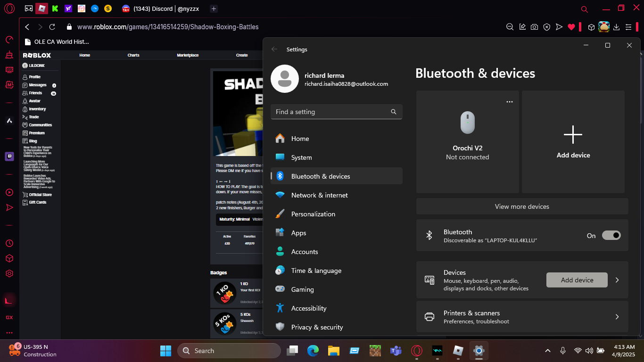Switch to the Kick pinned tab
The image size is (644, 362).
pos(55,8)
